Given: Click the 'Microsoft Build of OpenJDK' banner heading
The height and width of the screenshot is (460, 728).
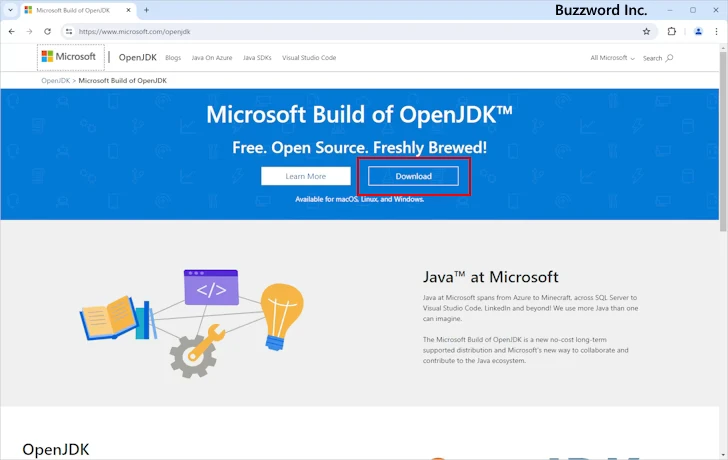Looking at the screenshot, I should tap(359, 114).
